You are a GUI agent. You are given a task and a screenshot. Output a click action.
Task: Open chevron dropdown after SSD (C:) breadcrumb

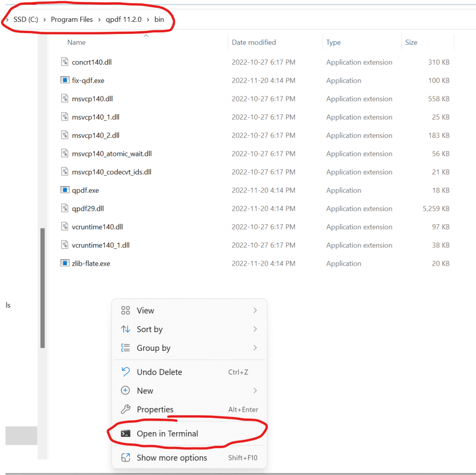tap(44, 20)
